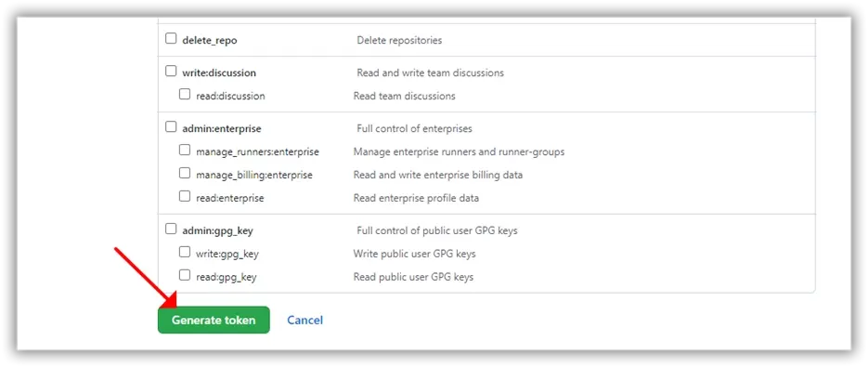
Task: Click the write:discussion scope label
Action: 219,72
